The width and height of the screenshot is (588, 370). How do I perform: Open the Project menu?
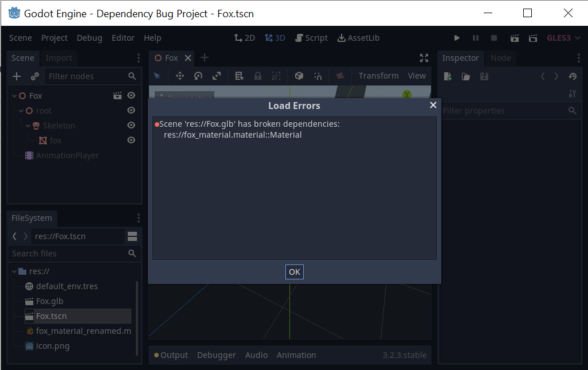(54, 38)
